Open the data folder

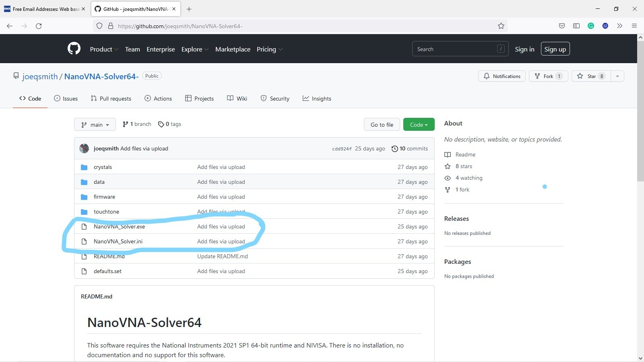coord(99,182)
